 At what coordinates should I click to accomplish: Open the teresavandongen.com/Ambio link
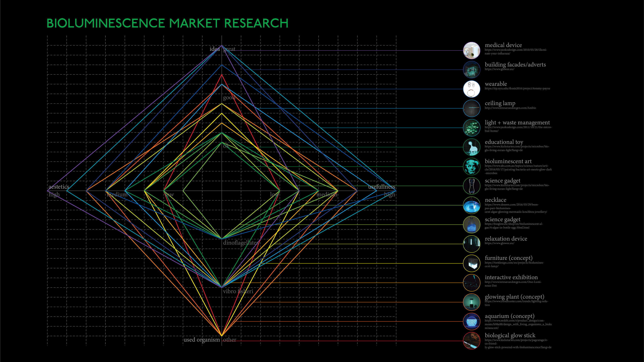[510, 108]
